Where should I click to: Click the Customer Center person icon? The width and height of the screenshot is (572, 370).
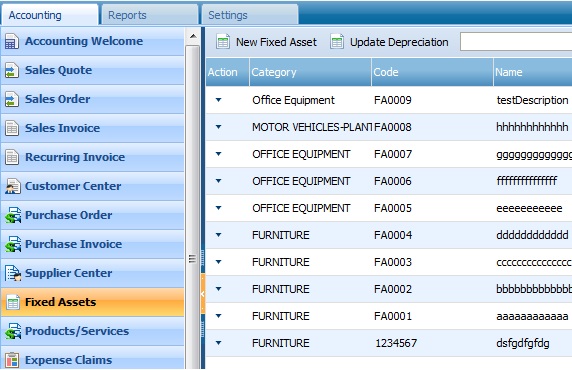coord(13,186)
